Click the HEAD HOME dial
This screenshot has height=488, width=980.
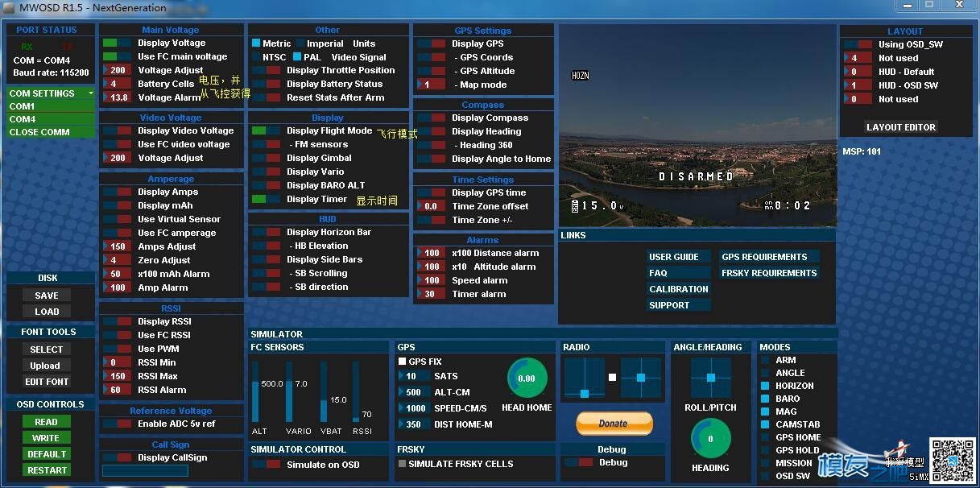(527, 378)
